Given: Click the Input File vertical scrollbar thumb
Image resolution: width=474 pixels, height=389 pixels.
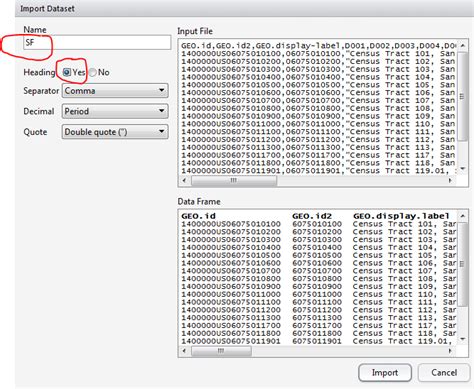Looking at the screenshot, I should point(462,96).
